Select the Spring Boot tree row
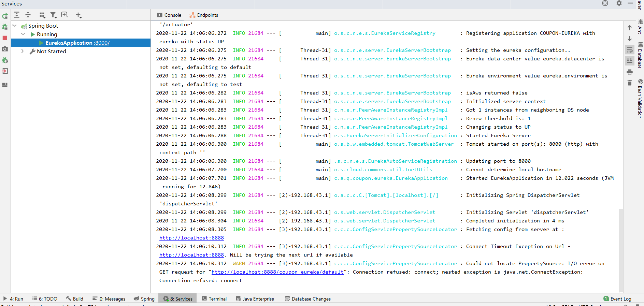 coord(81,26)
